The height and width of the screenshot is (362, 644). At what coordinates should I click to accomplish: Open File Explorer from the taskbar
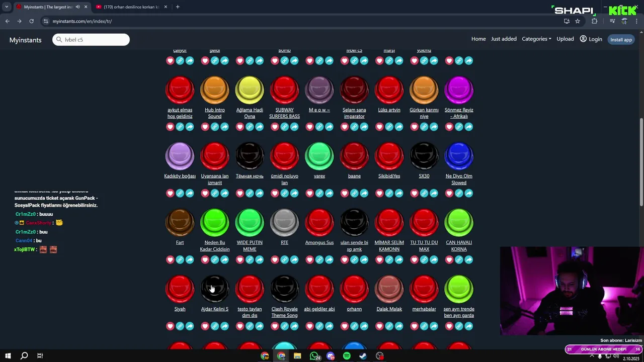pyautogui.click(x=297, y=356)
